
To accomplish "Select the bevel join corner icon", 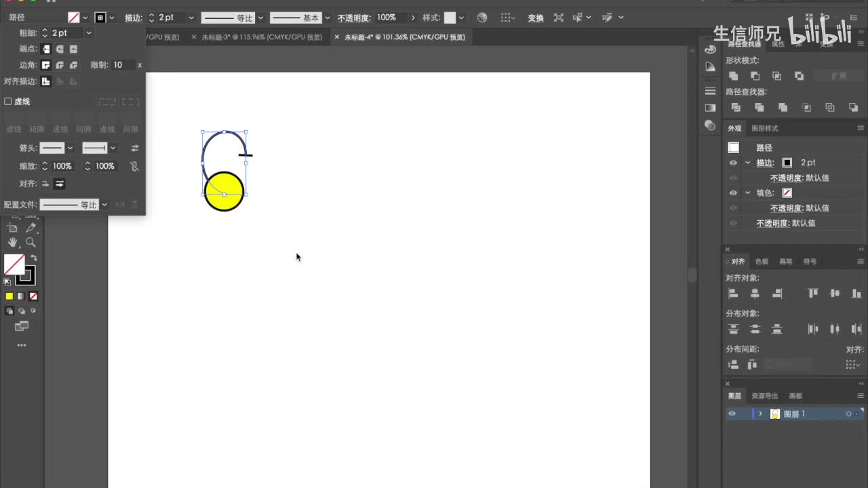I will click(73, 65).
